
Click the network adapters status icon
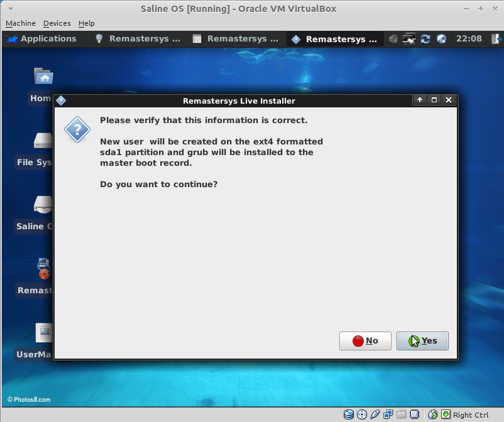(388, 414)
